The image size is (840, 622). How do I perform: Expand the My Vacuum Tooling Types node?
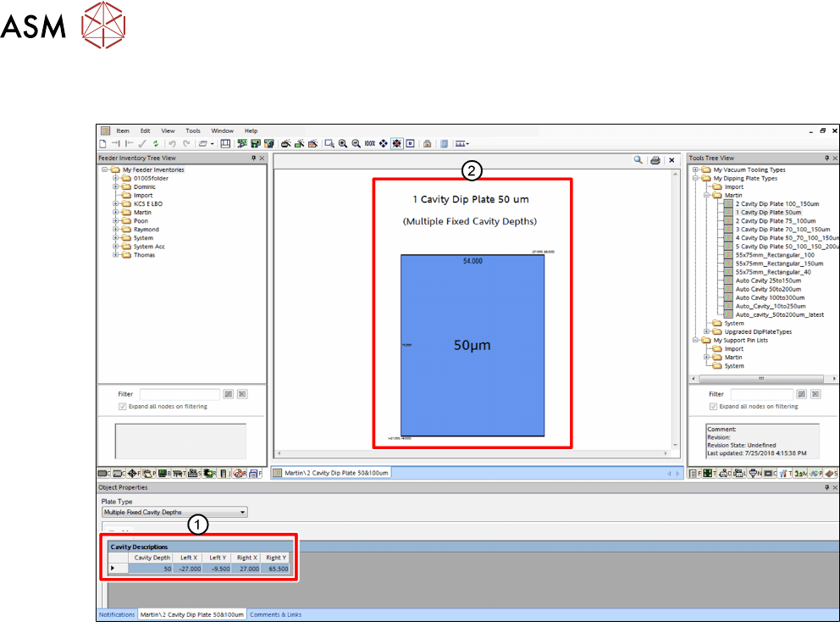click(x=695, y=170)
